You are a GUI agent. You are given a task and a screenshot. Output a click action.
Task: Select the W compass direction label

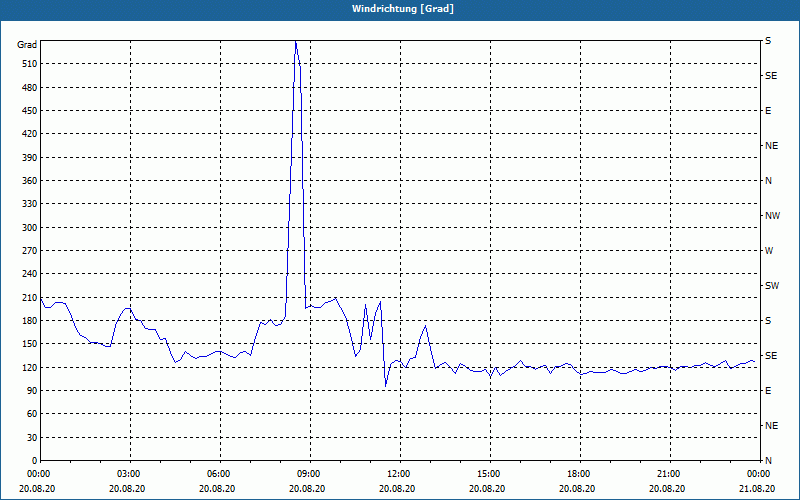(x=769, y=251)
